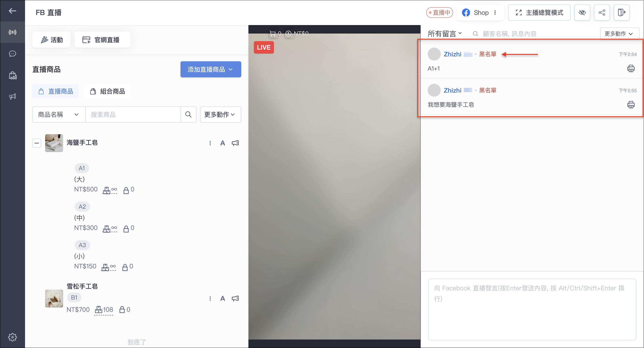Image resolution: width=644 pixels, height=348 pixels.
Task: Open the Shop three-dot options menu
Action: point(495,13)
